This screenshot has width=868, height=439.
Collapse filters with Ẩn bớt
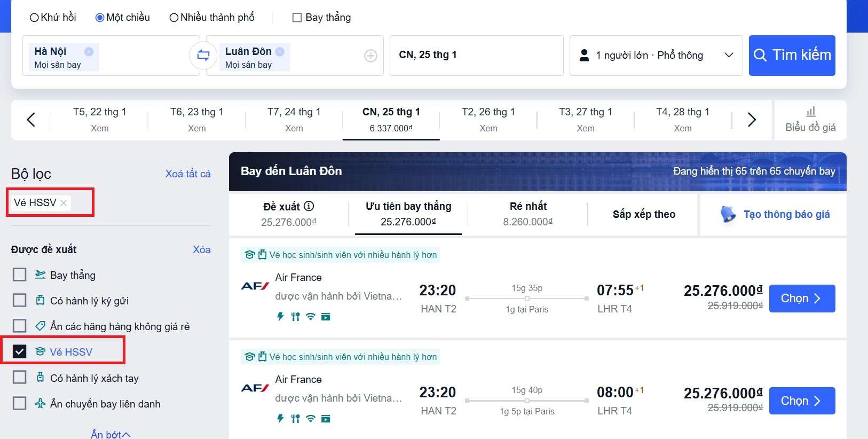coord(111,434)
